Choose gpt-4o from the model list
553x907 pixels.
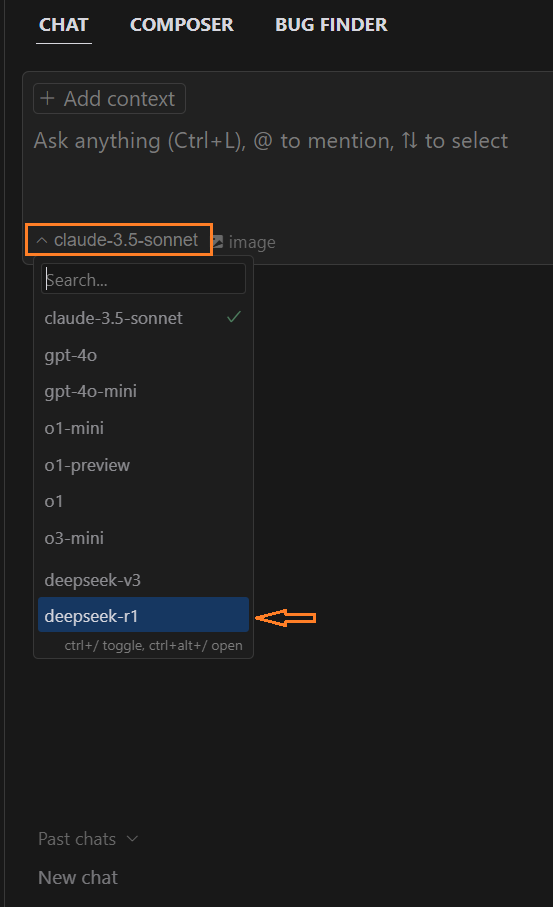[143, 355]
